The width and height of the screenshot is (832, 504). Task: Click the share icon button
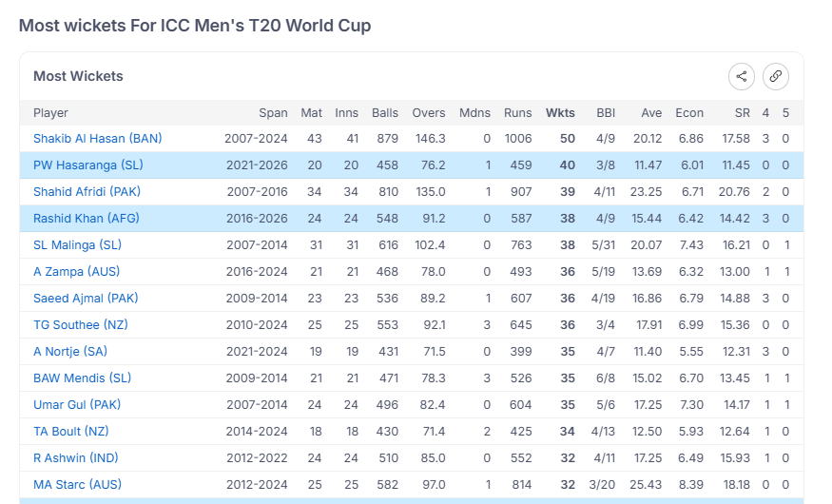742,77
